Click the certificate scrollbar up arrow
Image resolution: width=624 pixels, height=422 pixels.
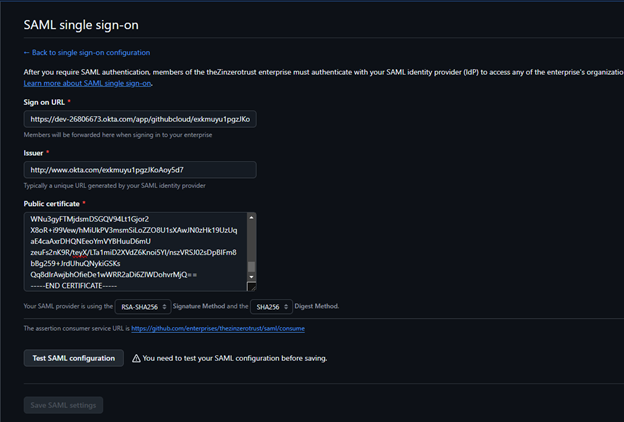click(x=251, y=217)
